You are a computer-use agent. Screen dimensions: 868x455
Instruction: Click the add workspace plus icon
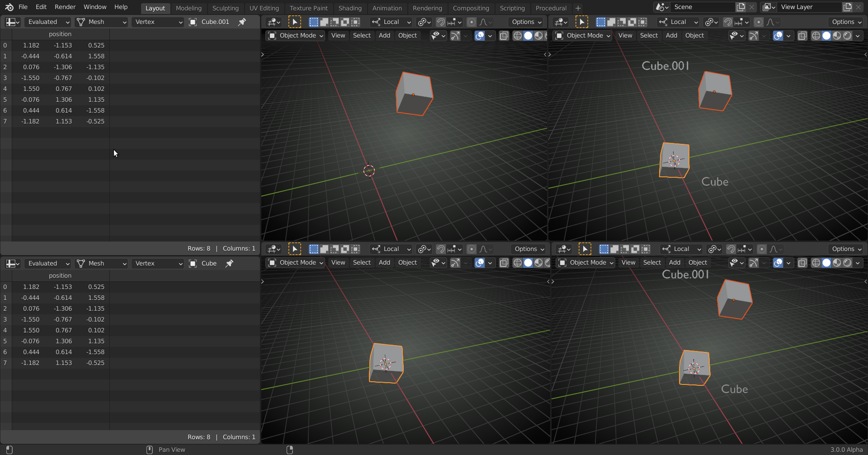[578, 8]
